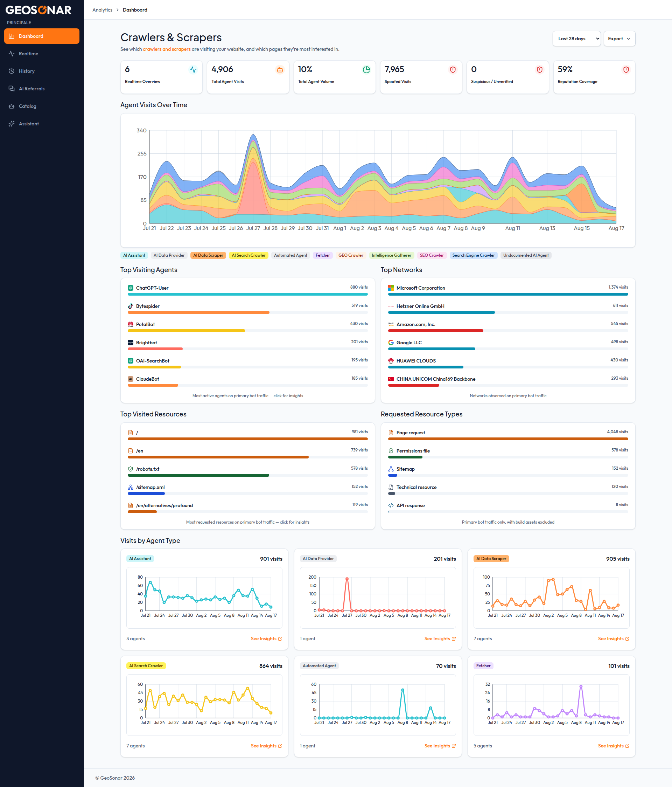Follow the crawlers and scrapers link
Screen dimensions: 672x787
pos(166,49)
